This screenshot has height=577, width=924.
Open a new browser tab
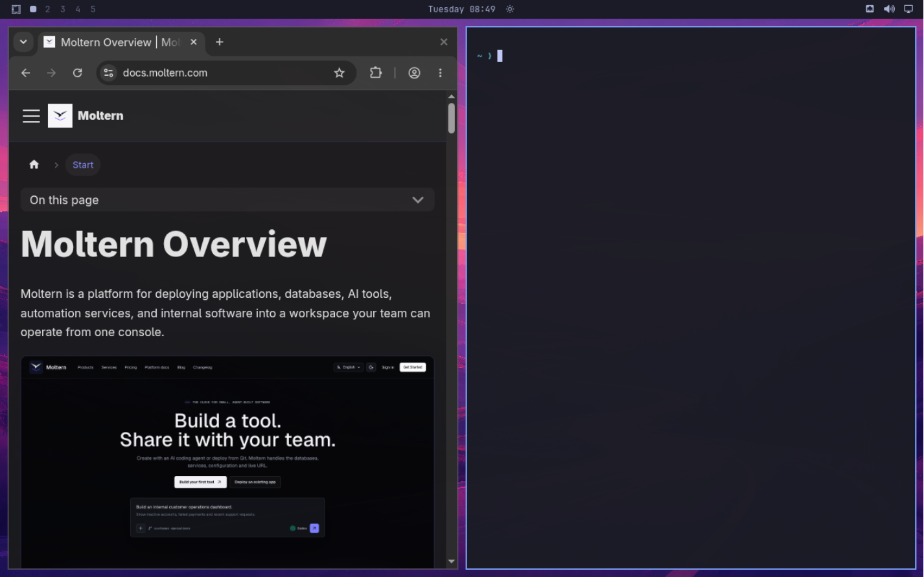click(220, 42)
